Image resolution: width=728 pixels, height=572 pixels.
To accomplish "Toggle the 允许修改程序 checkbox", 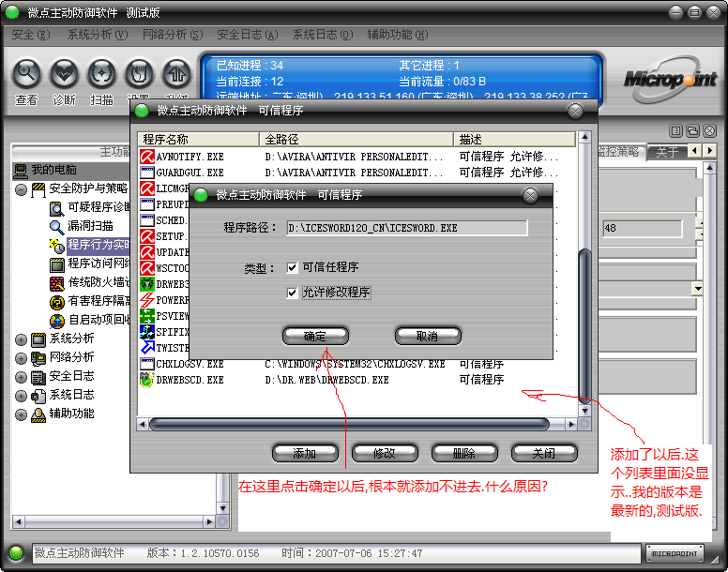I will (x=293, y=293).
